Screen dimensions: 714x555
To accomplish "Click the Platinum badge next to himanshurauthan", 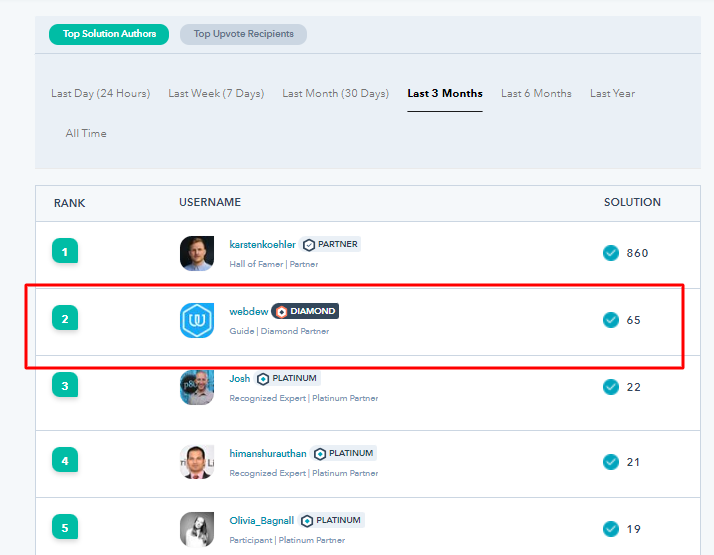I will (x=344, y=453).
